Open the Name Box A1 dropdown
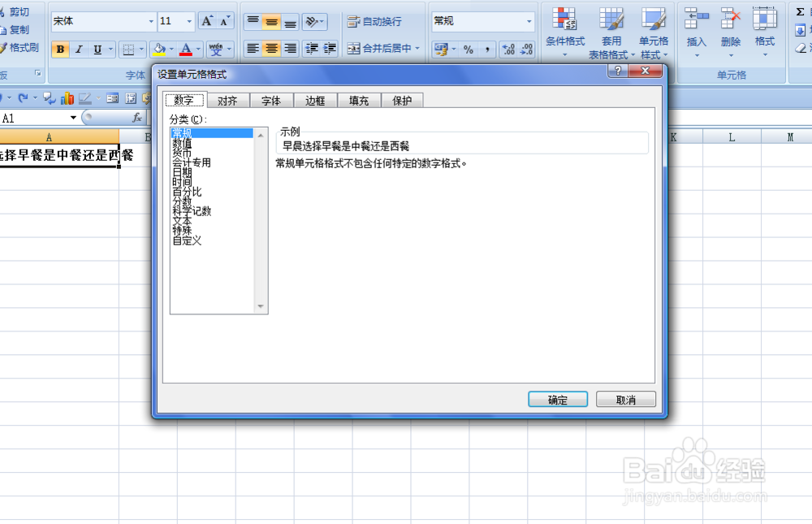This screenshot has width=812, height=524. 73,118
